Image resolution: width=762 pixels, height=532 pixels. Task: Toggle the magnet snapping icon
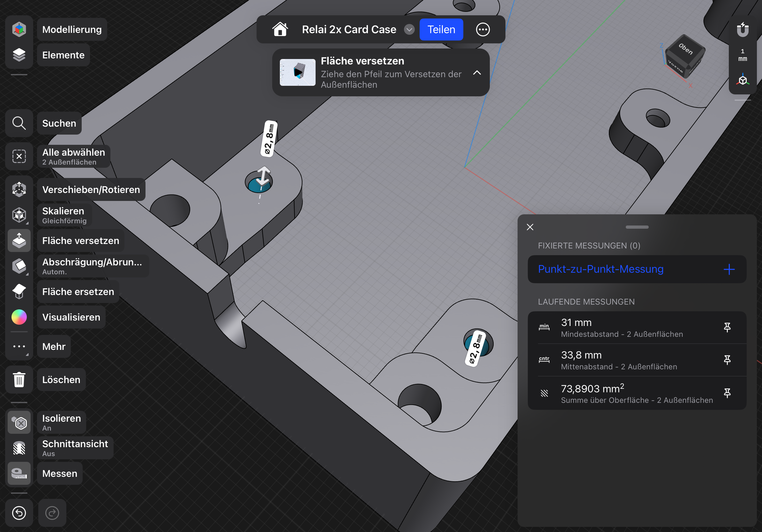coord(743,30)
